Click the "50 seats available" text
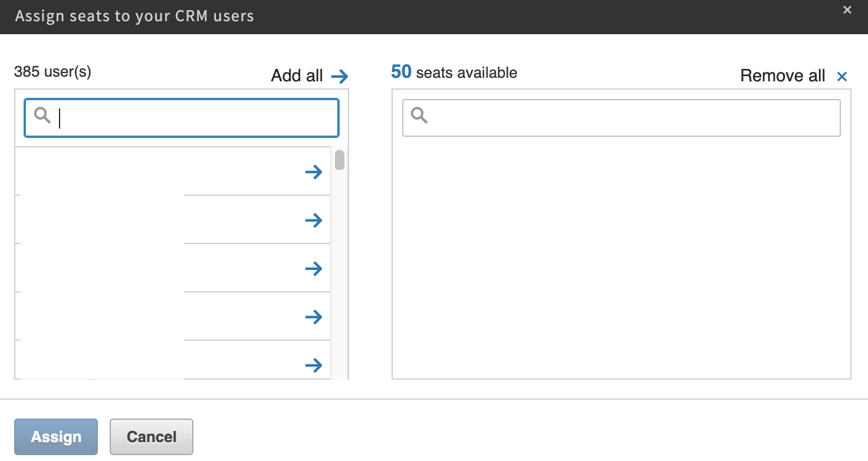 454,73
